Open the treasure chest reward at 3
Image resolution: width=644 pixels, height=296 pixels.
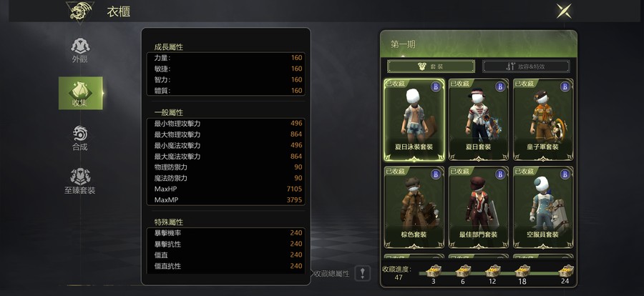pyautogui.click(x=434, y=271)
